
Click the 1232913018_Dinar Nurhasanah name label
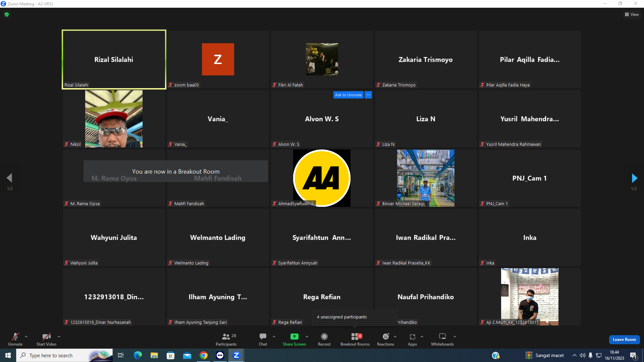click(101, 322)
